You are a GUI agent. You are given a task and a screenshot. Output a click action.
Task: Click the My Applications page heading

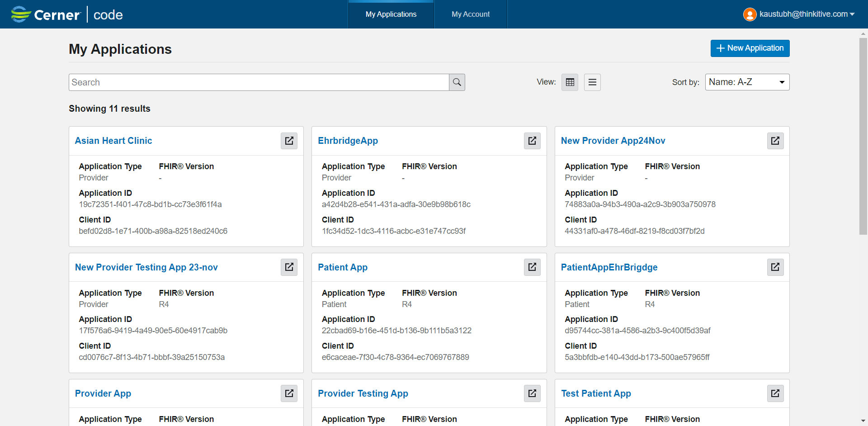click(120, 49)
